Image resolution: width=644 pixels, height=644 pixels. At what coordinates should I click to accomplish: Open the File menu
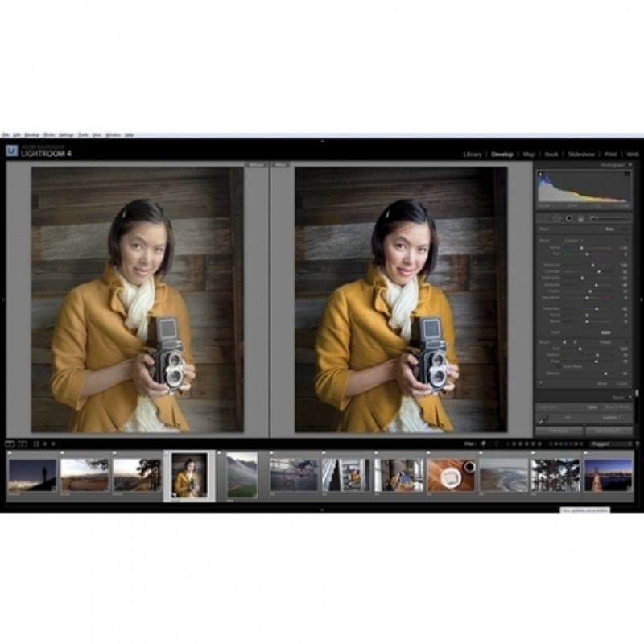coord(6,134)
